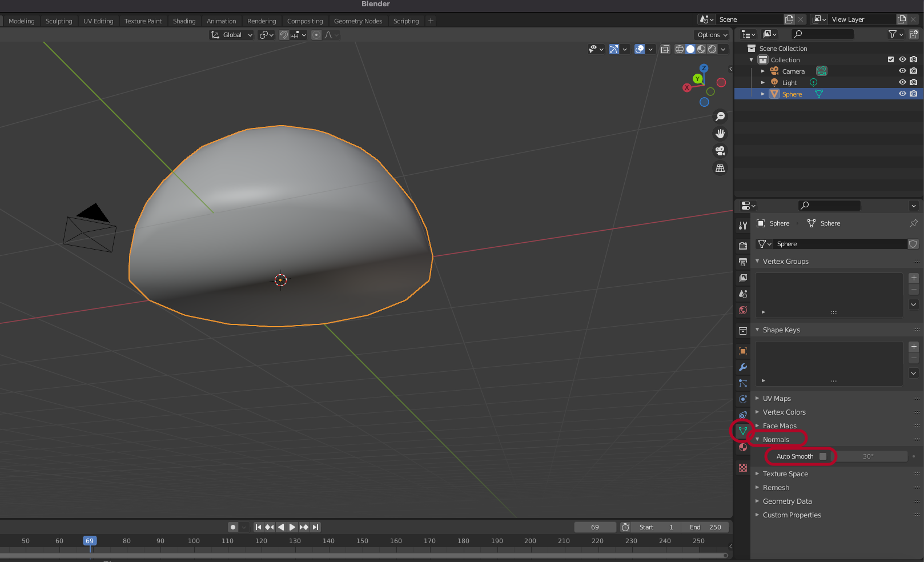Open the Scene properties tab
This screenshot has height=562, width=924.
click(743, 294)
